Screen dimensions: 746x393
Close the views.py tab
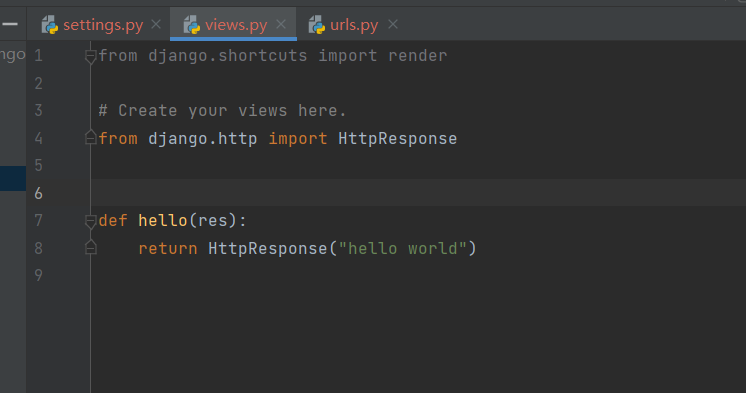[281, 24]
